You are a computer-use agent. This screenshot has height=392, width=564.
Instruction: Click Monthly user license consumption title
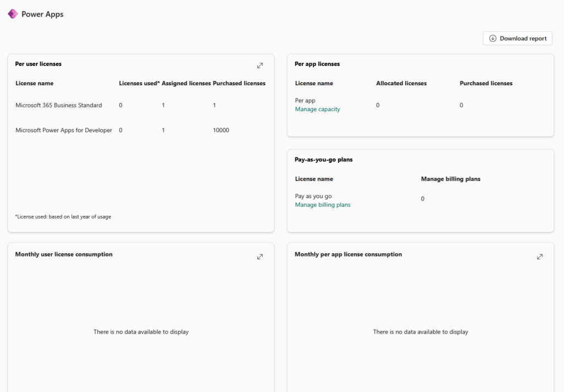point(64,254)
